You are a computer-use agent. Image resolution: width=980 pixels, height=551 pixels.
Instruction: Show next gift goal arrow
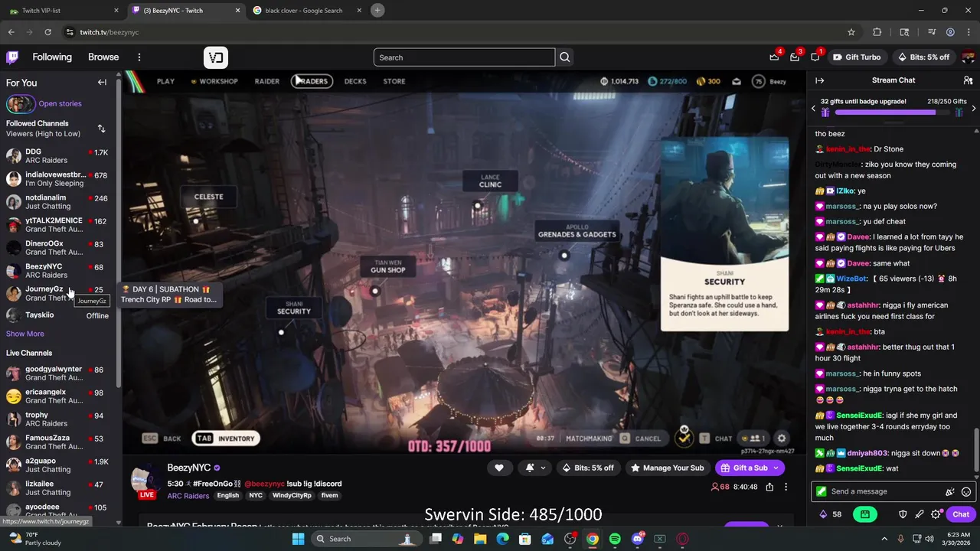(x=973, y=109)
